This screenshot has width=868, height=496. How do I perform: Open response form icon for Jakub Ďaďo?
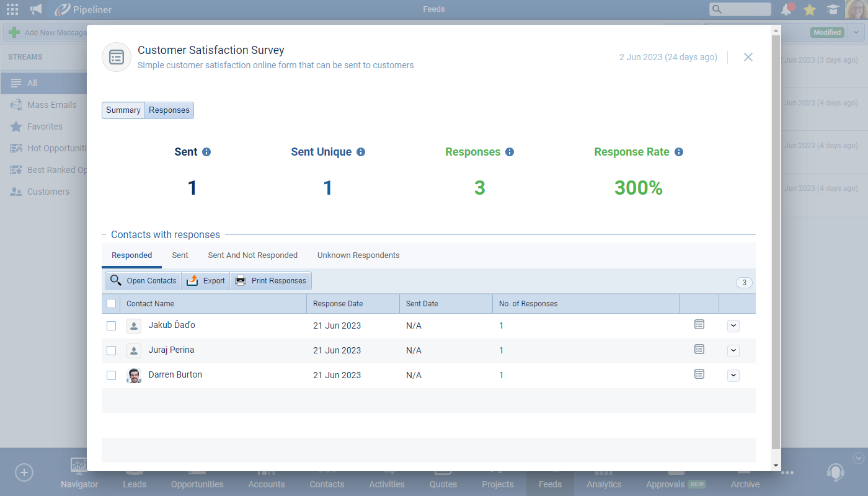699,325
